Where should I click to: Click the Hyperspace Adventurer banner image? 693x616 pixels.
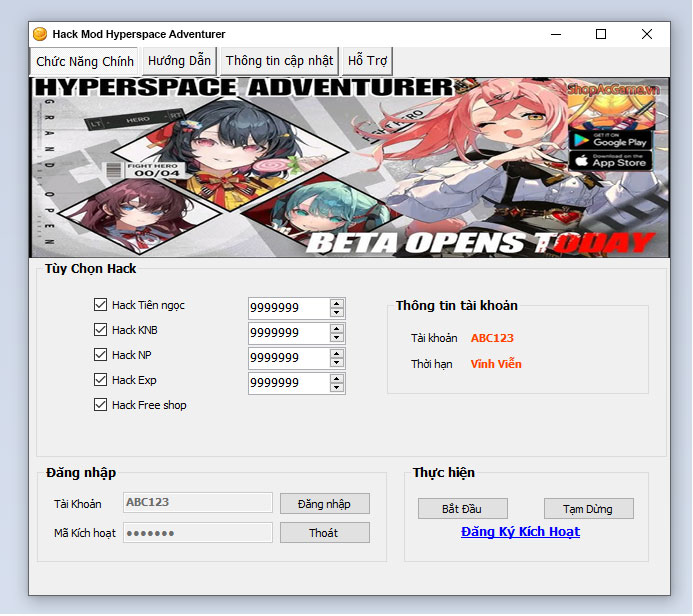coord(350,167)
